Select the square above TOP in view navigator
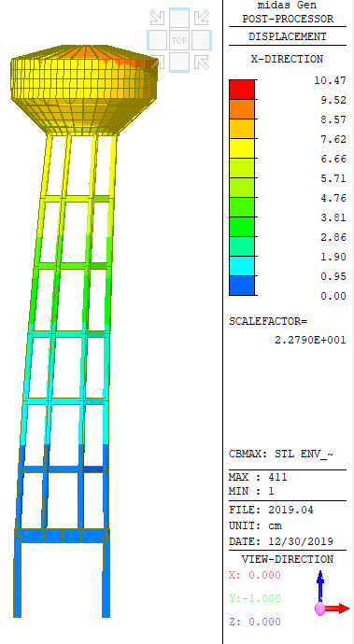This screenshot has height=644, width=354. tap(179, 18)
